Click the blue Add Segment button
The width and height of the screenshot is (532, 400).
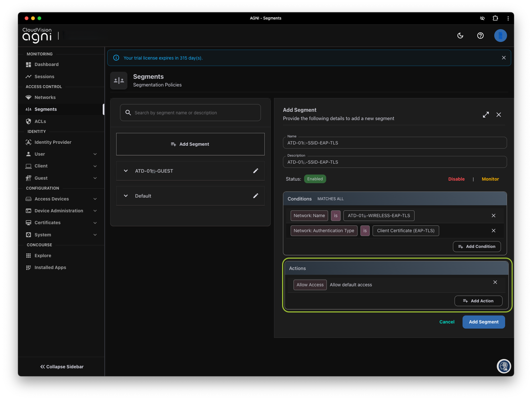coord(483,322)
